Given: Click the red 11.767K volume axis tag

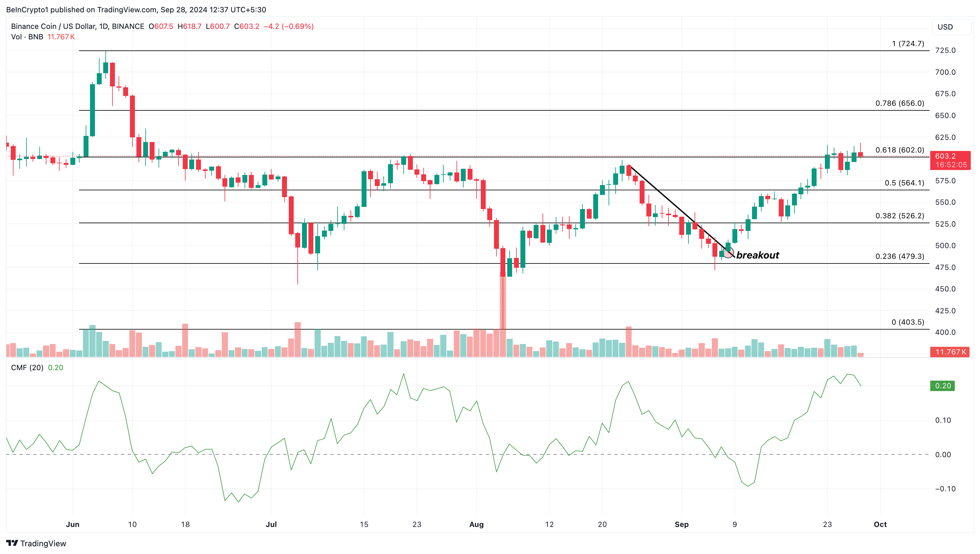Looking at the screenshot, I should click(x=950, y=352).
